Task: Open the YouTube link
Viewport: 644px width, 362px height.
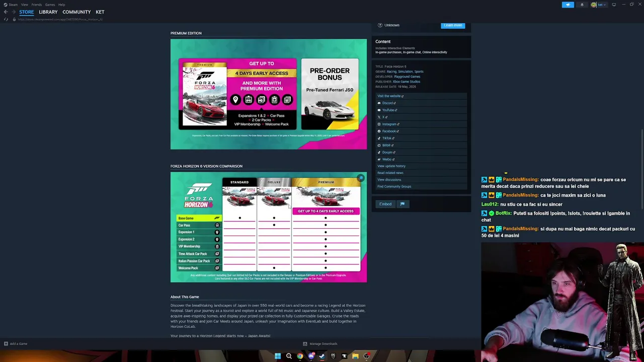Action: pos(387,110)
